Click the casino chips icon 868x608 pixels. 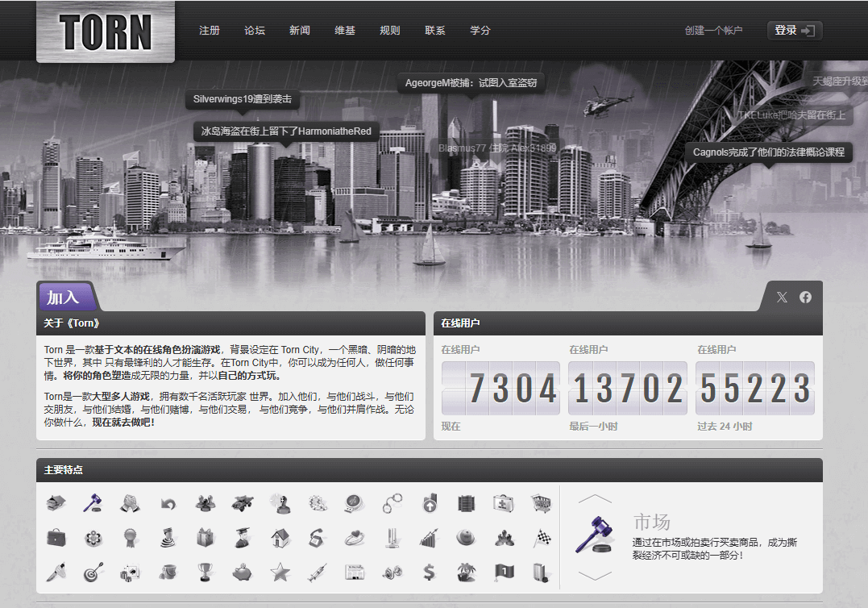point(318,503)
